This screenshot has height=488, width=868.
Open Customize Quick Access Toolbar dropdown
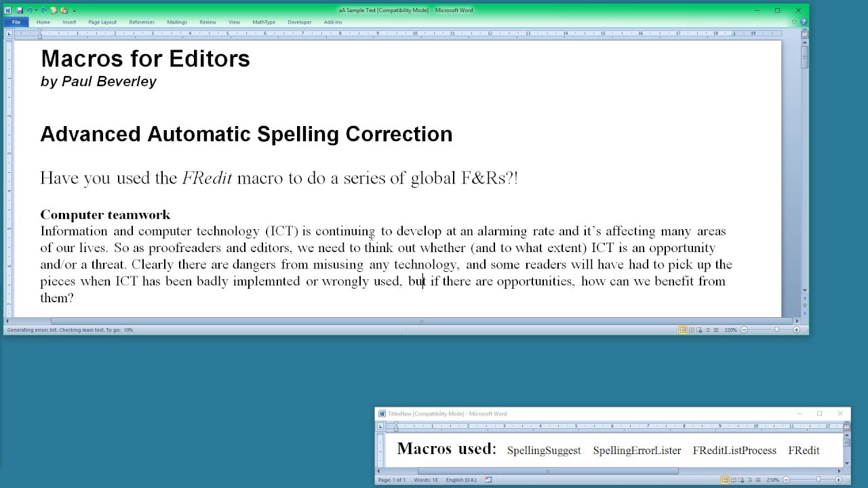[x=74, y=11]
